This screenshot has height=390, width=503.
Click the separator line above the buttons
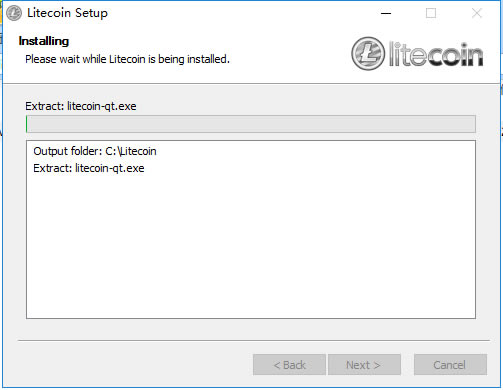254,340
